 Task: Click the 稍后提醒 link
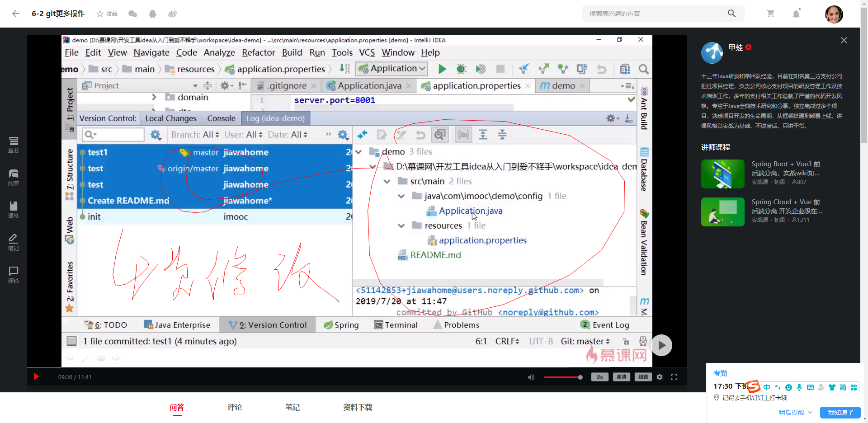(x=792, y=413)
